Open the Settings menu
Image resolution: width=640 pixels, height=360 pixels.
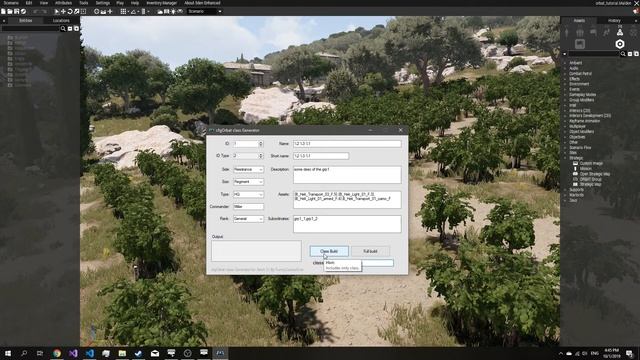pos(102,3)
